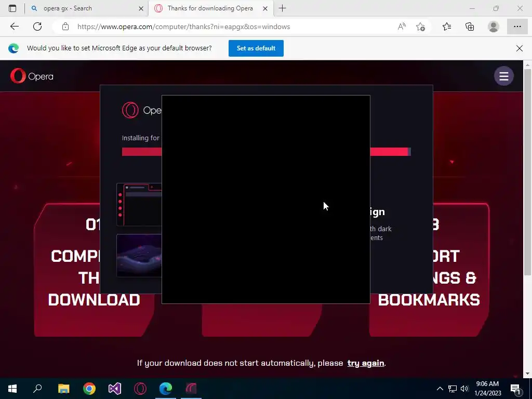Close the Thanks for downloading Opera tab
Viewport: 532px width, 399px height.
265,8
